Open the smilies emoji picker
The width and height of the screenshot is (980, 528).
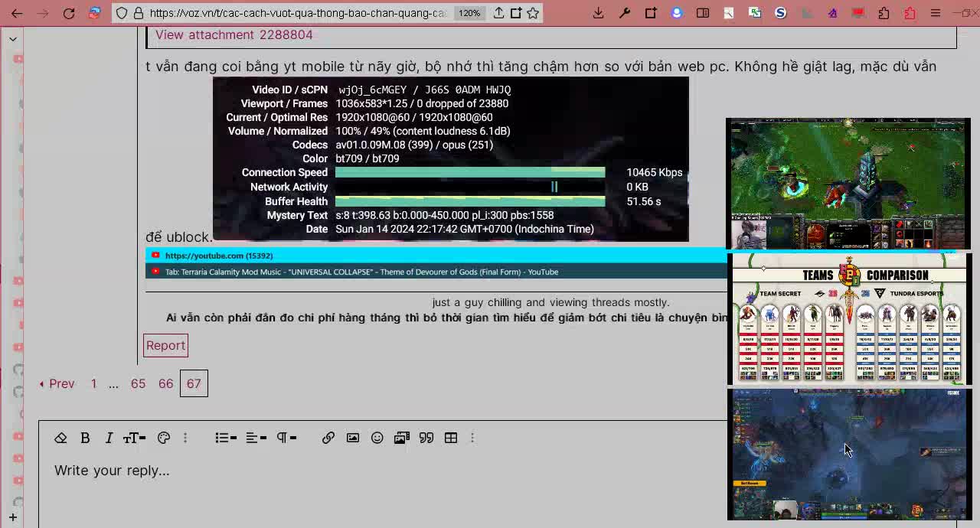(377, 438)
